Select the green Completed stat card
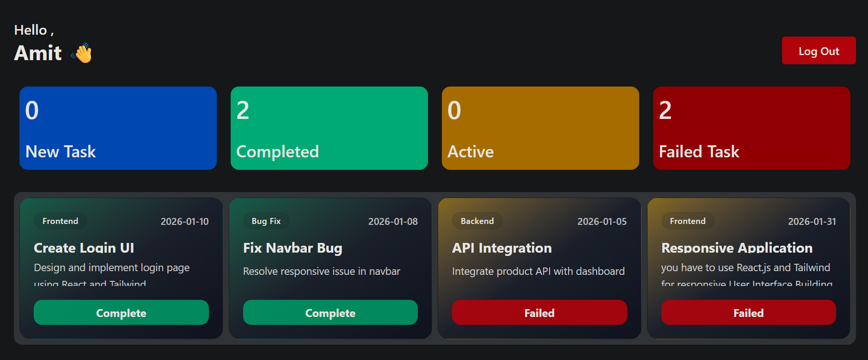This screenshot has width=868, height=360. 329,128
